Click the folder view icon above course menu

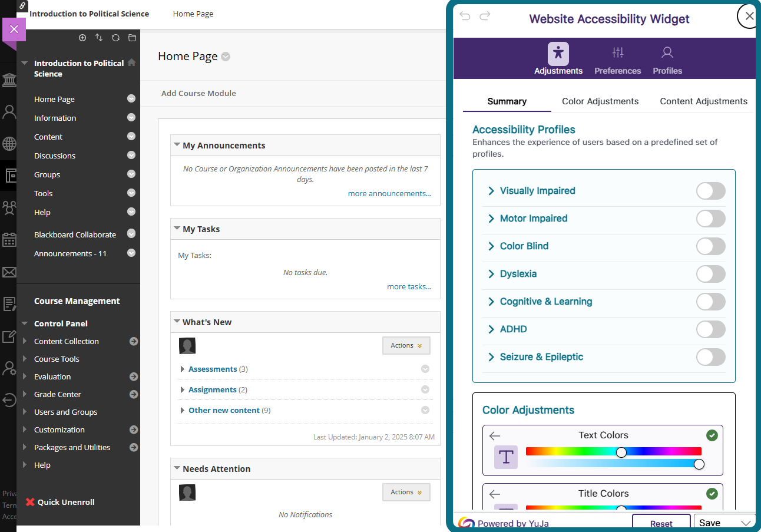(x=132, y=38)
